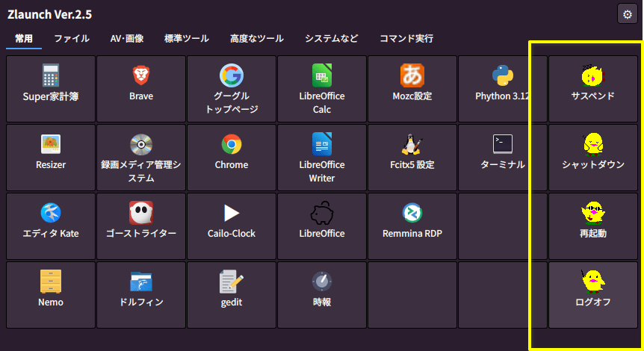Click the ログオフ chick icon
The width and height of the screenshot is (644, 351).
(593, 282)
